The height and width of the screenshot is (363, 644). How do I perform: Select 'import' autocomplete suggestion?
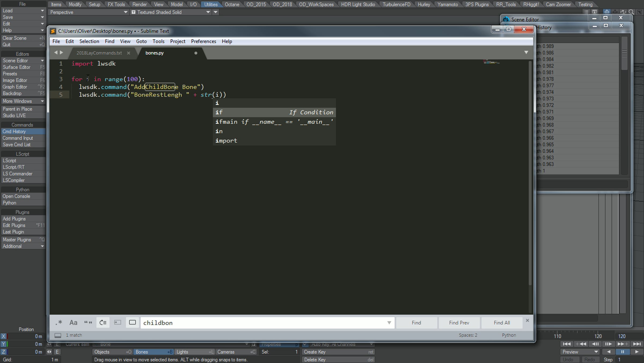click(x=274, y=140)
